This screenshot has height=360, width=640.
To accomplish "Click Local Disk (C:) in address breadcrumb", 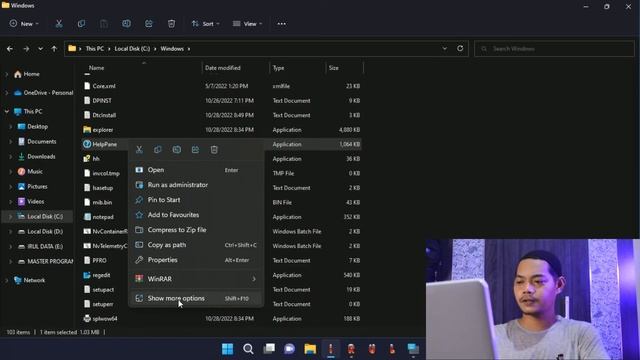I will point(132,49).
